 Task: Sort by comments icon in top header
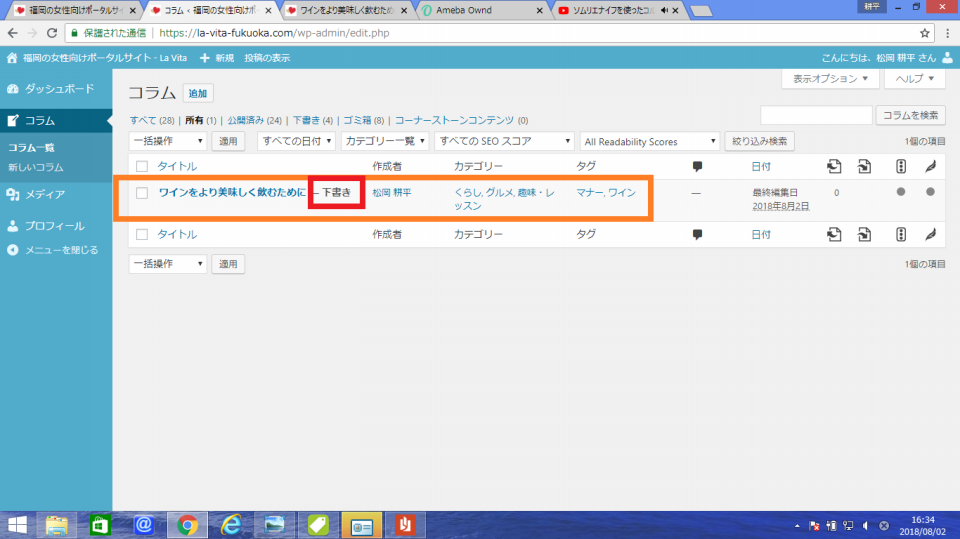697,166
